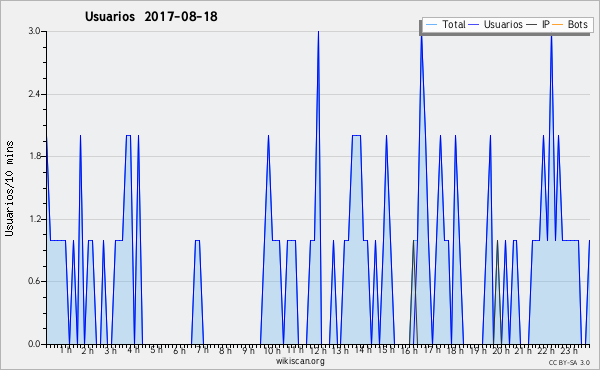Click the '4 h' x-axis label
Image resolution: width=600 pixels, height=370 pixels.
134,350
